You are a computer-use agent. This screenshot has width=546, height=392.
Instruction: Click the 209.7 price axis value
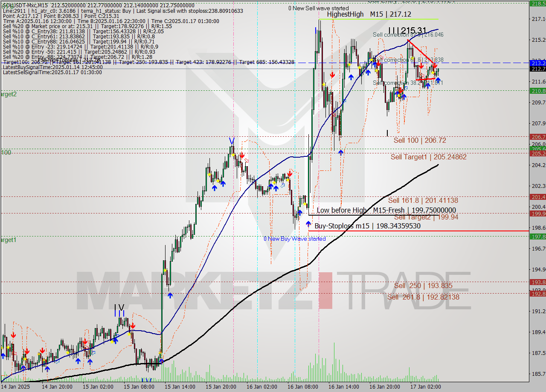tap(539, 102)
